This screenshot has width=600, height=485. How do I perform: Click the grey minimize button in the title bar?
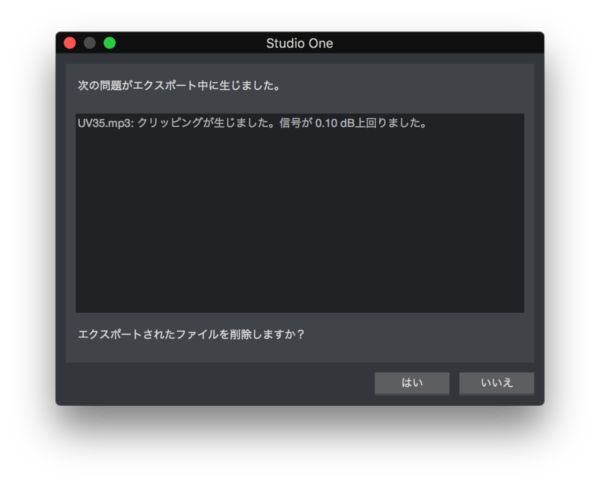point(90,43)
